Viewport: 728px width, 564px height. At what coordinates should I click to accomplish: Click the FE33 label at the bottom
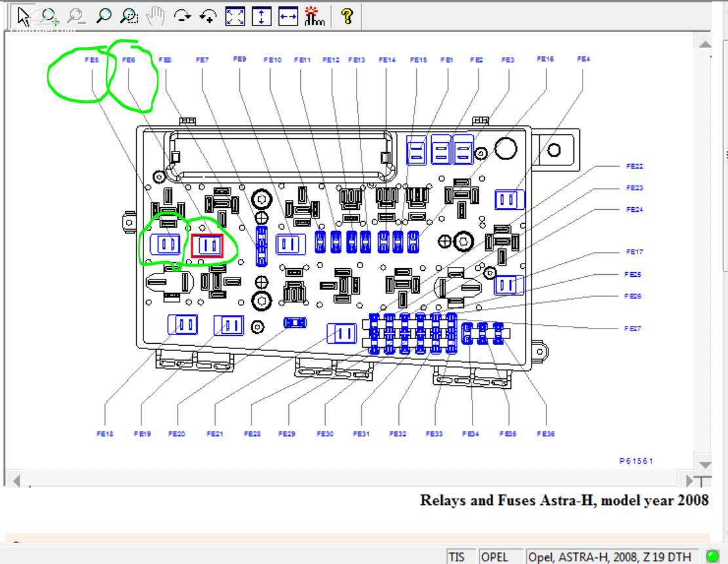tap(434, 434)
